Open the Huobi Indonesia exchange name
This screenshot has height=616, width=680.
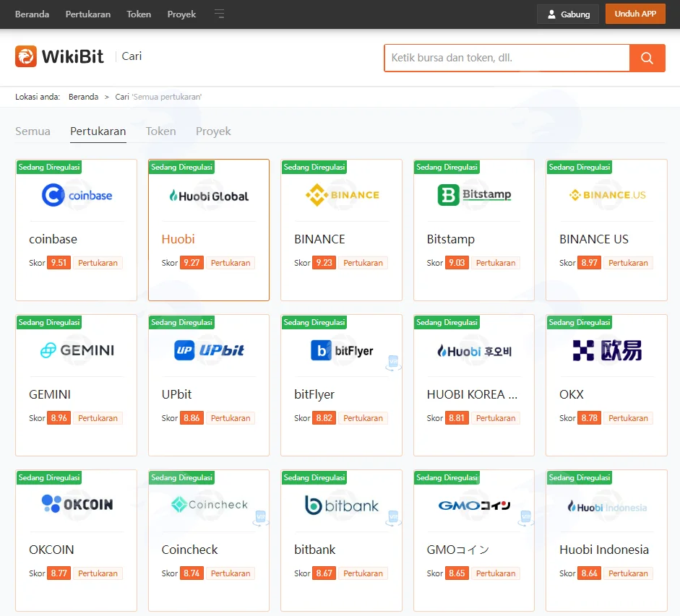[604, 550]
